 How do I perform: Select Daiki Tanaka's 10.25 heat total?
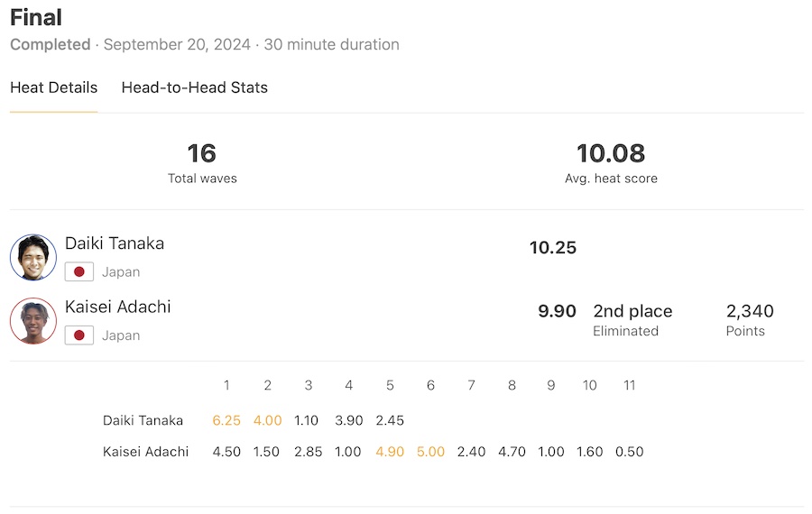(552, 248)
